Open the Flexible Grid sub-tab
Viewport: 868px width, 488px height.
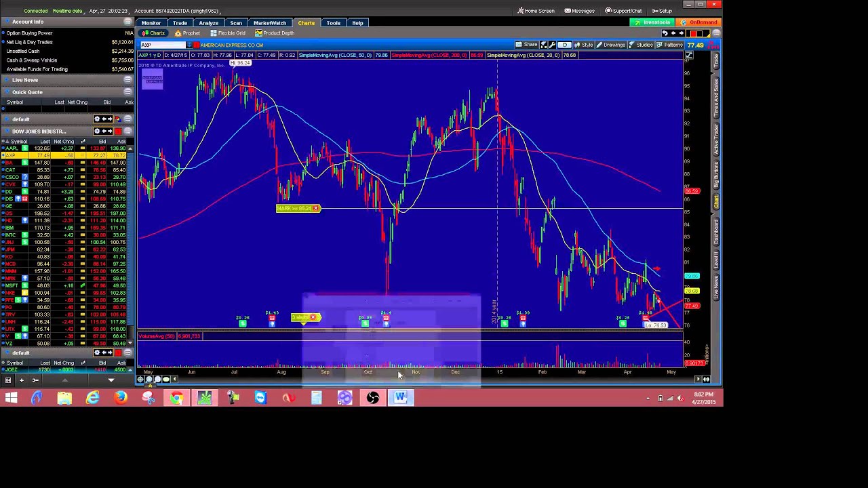[228, 33]
